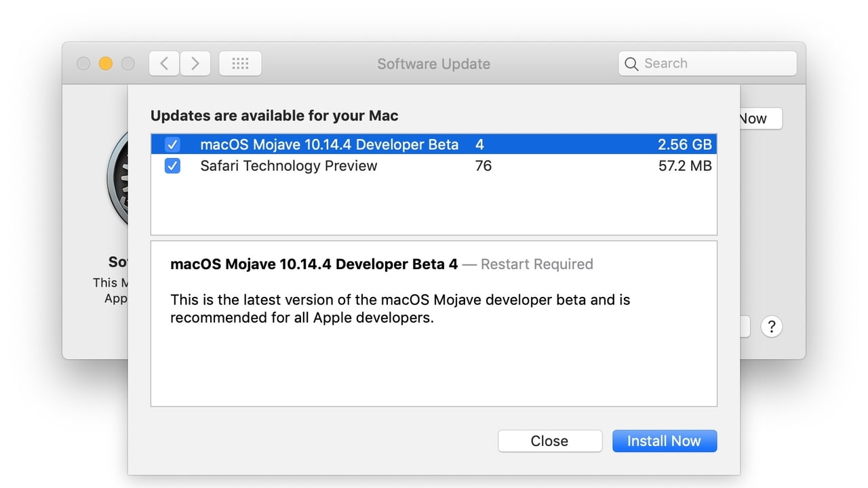The image size is (868, 488).
Task: Uncheck the Safari Technology Preview checkbox
Action: (x=172, y=166)
